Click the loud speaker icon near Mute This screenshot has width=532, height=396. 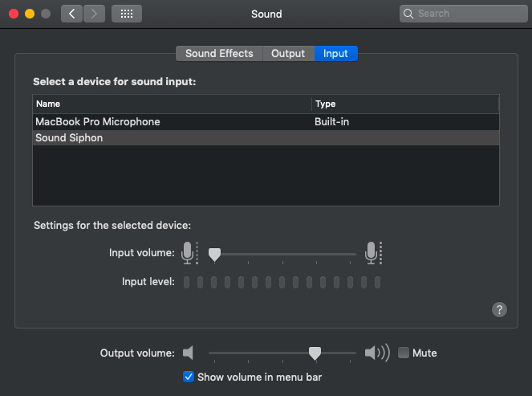click(377, 353)
